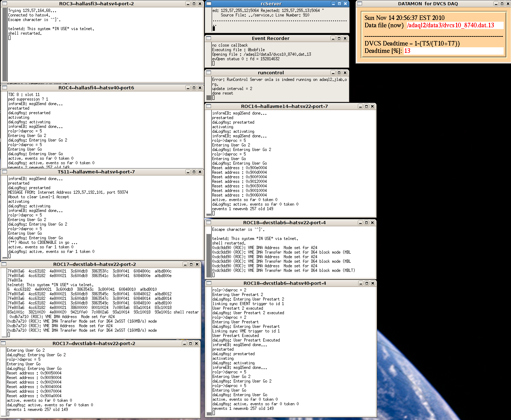Open window menu of ROC18 hatsv40-port-4 terminal
The image size is (511, 420).
tap(209, 283)
